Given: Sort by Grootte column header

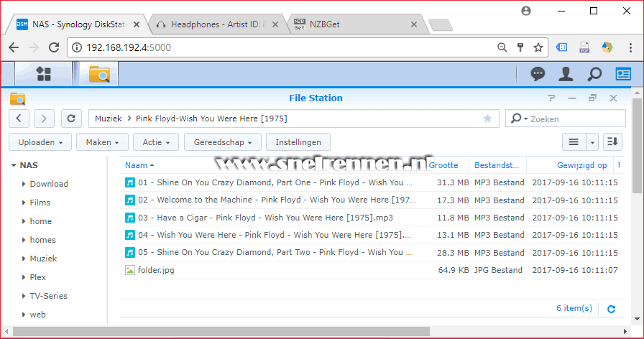Looking at the screenshot, I should coord(443,165).
